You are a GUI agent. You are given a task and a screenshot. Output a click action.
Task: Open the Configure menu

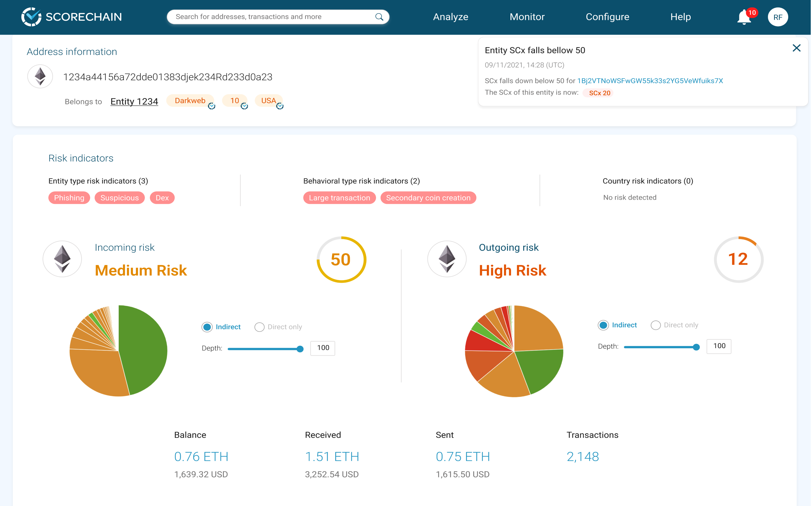[x=607, y=17]
